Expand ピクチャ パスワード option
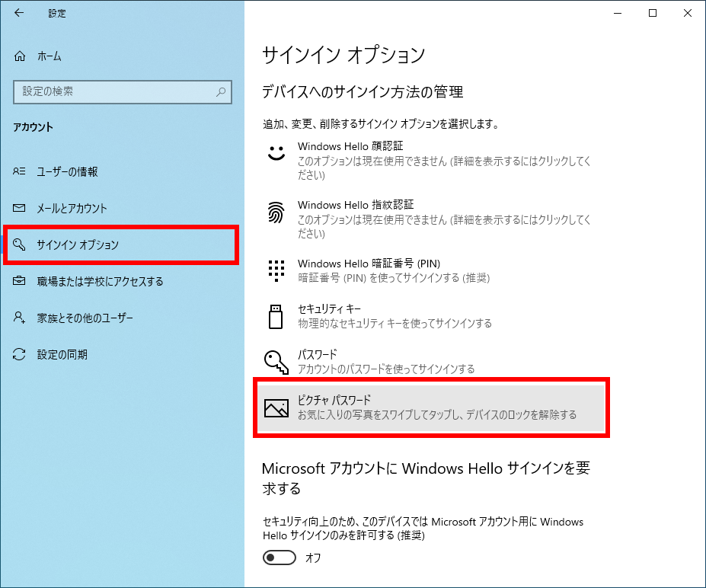Viewport: 706px width, 588px height. pos(431,408)
